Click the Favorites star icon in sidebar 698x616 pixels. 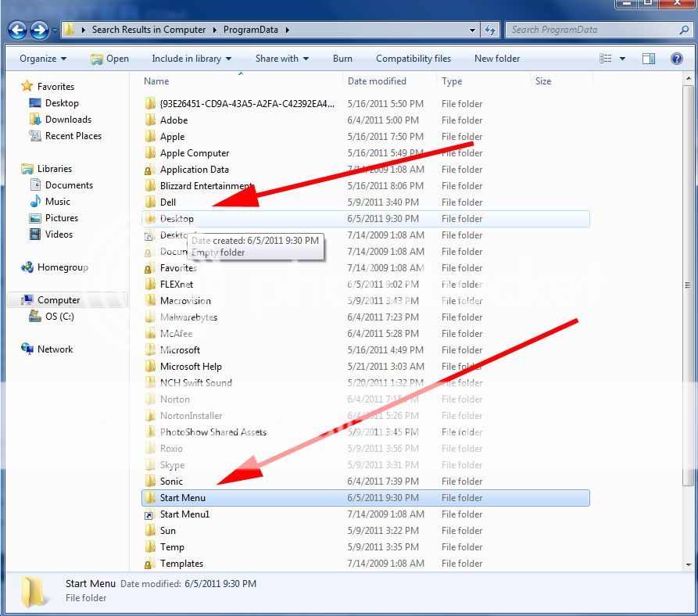(x=27, y=86)
